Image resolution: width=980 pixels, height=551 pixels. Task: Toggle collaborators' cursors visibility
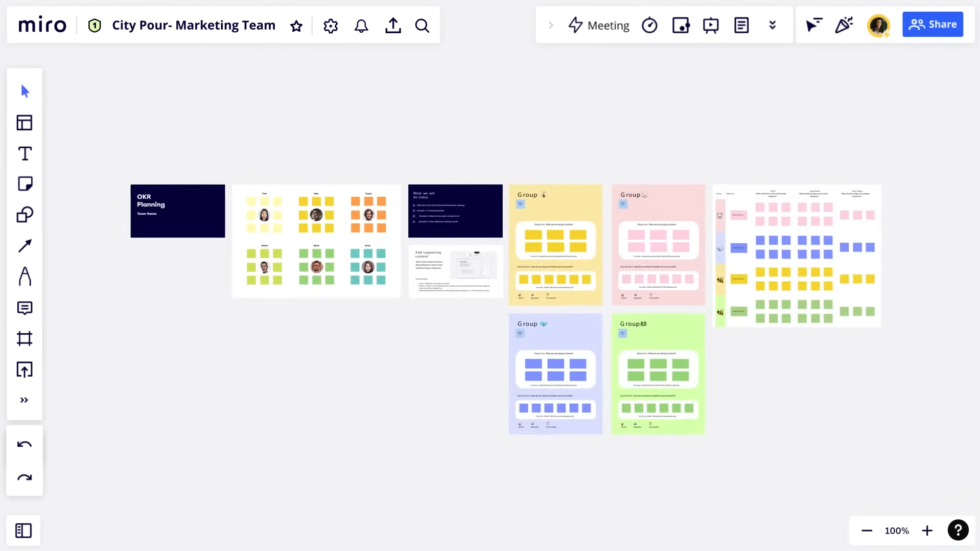click(x=813, y=25)
